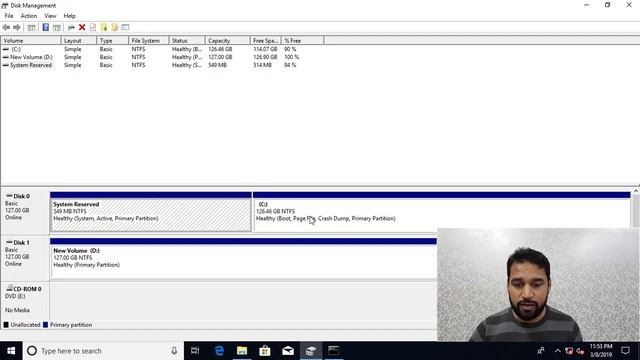Click the rightmost window-layout toolbar icon
The image size is (640, 360).
[x=125, y=27]
